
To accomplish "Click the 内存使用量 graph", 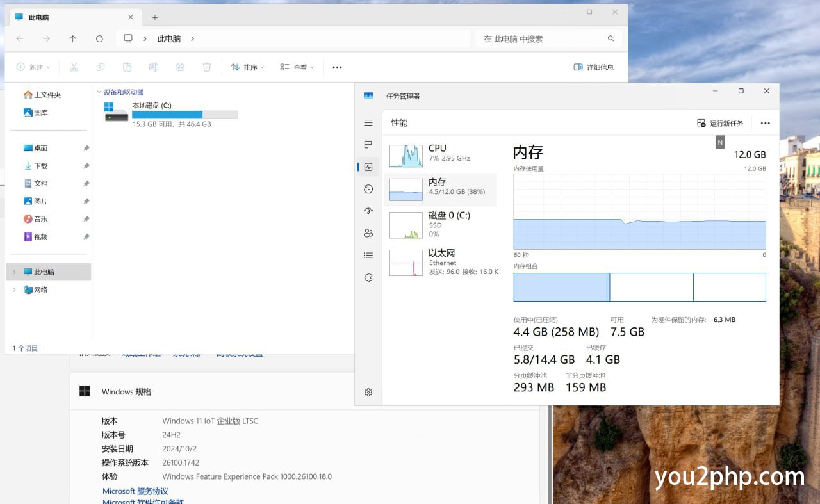I will click(639, 211).
